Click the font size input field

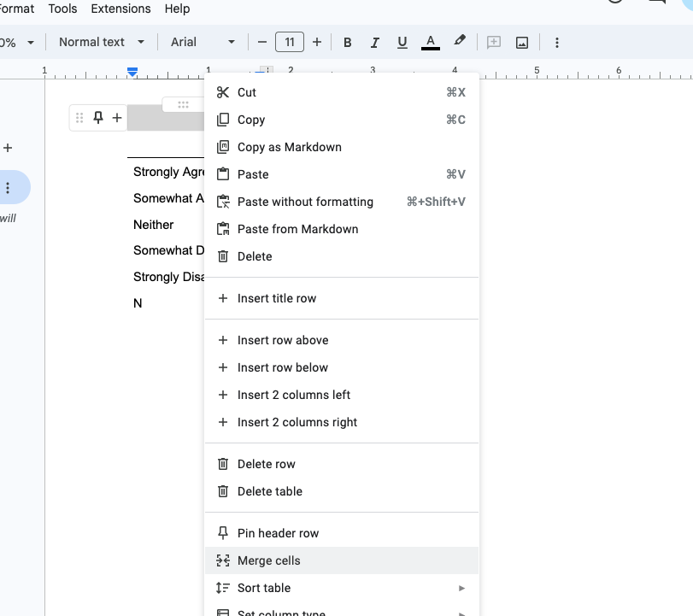pyautogui.click(x=290, y=42)
